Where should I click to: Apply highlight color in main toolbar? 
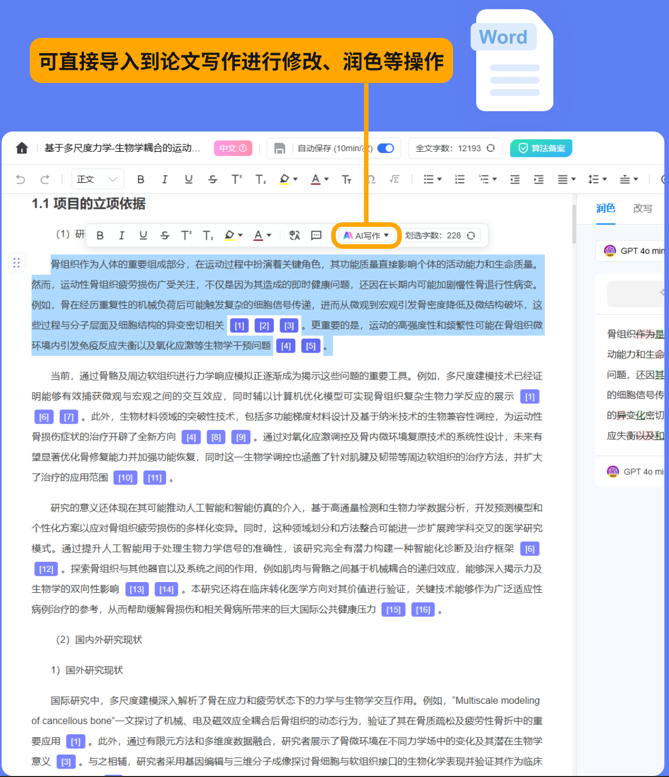pos(284,179)
